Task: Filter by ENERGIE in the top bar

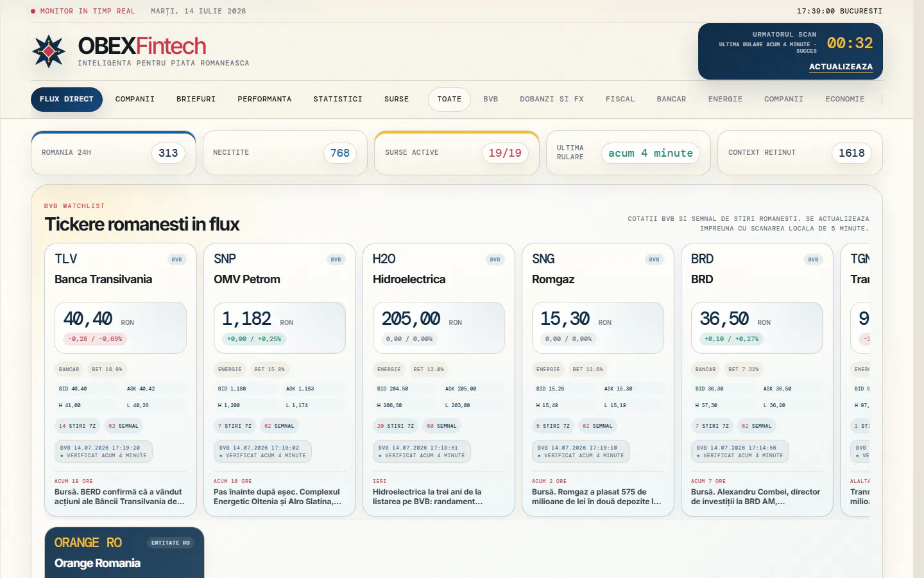Action: (x=725, y=100)
